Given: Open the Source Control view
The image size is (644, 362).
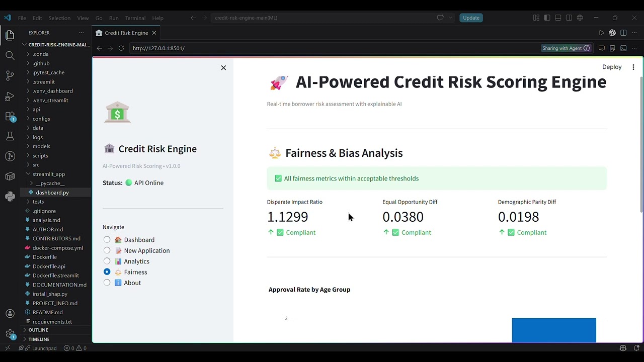Looking at the screenshot, I should tap(10, 76).
